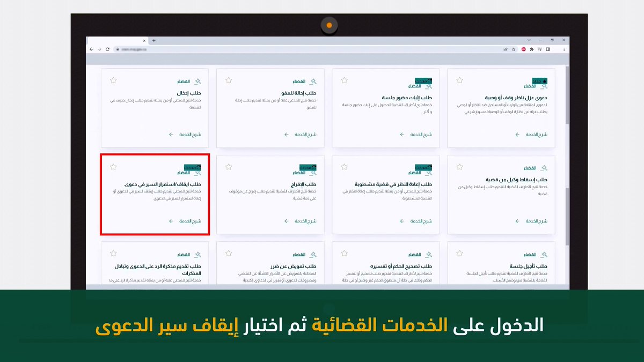Viewport: 644px width, 362px height.
Task: Open شرح الخدمة for طلب إحالة للعفو
Action: click(306, 135)
